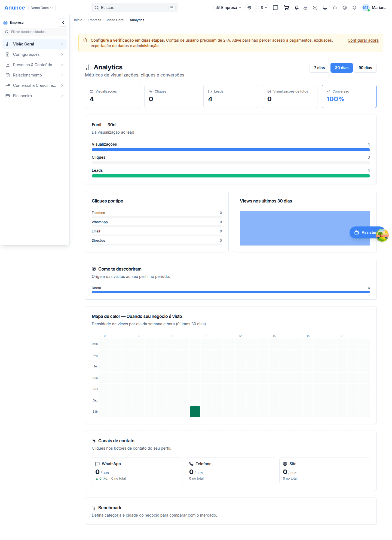Click the Telefone contact channel card
Viewport: 392px width, 540px height.
coord(231,471)
